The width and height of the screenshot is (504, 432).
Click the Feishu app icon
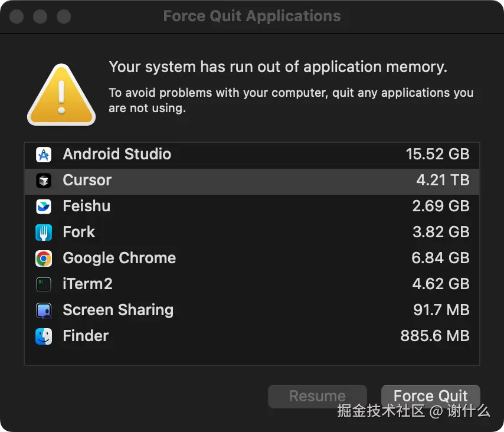tap(44, 207)
